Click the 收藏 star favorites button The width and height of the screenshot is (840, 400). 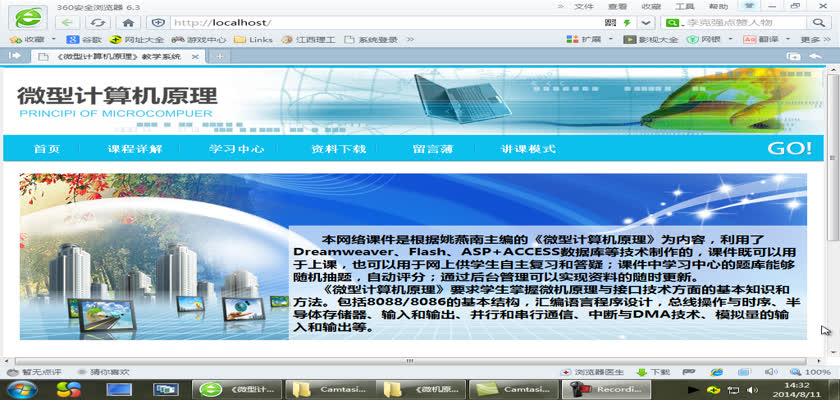coord(27,40)
